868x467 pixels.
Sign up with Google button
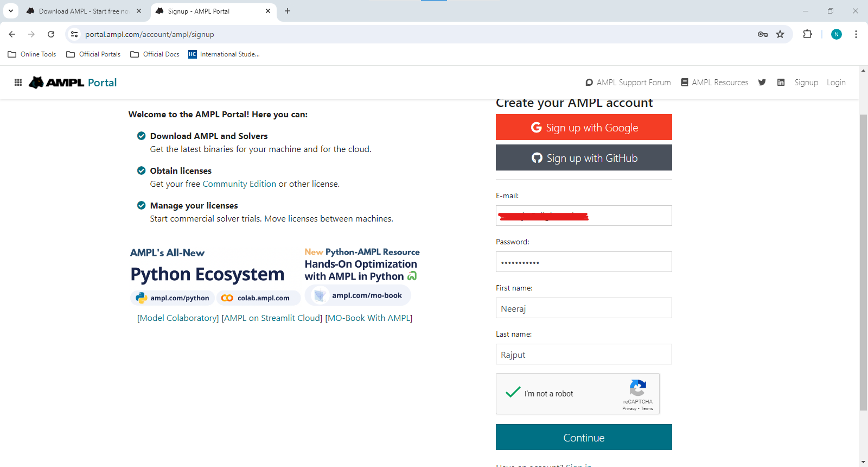point(584,127)
